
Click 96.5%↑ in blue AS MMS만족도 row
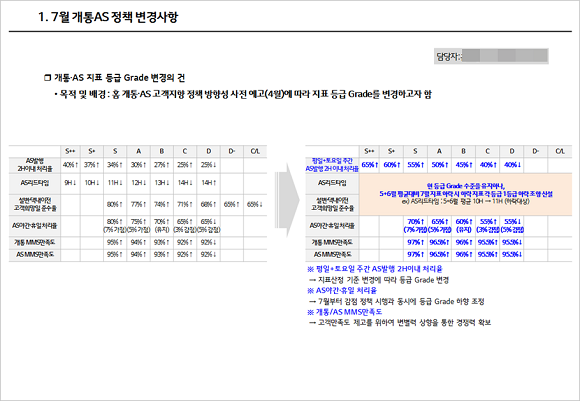(439, 255)
